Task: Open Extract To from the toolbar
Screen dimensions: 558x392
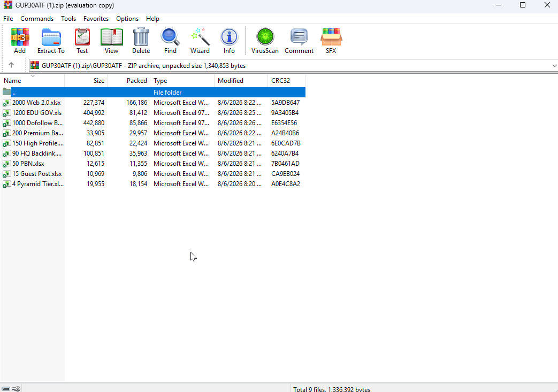Action: [x=51, y=41]
